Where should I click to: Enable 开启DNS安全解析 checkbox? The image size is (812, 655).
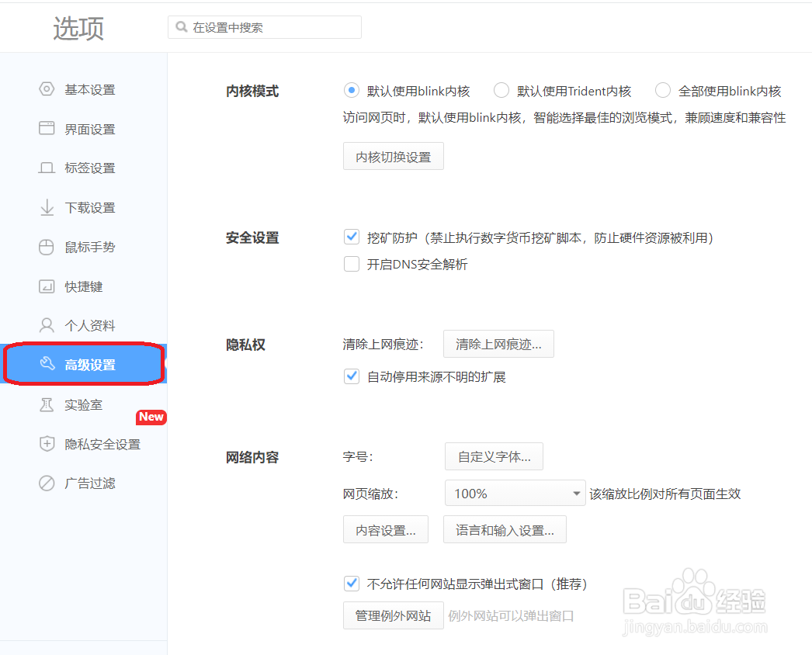click(x=352, y=264)
